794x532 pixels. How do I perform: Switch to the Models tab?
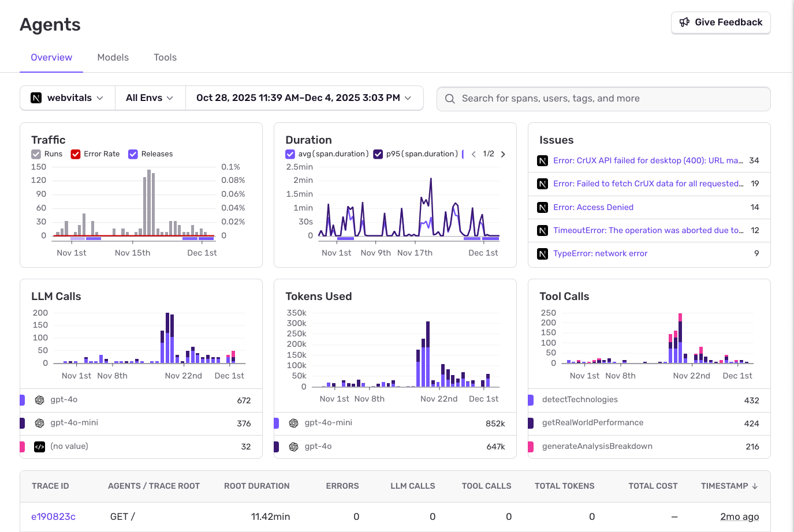point(113,57)
